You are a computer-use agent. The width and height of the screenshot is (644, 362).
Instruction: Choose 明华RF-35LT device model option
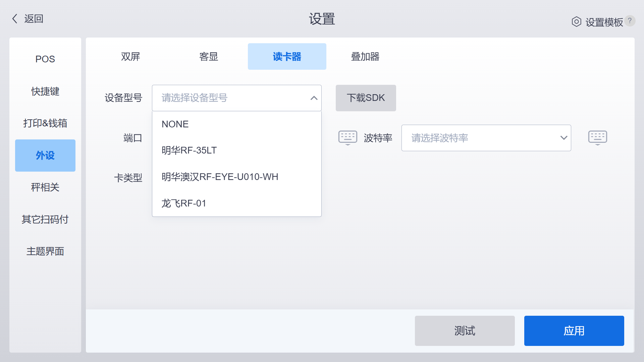click(x=189, y=150)
